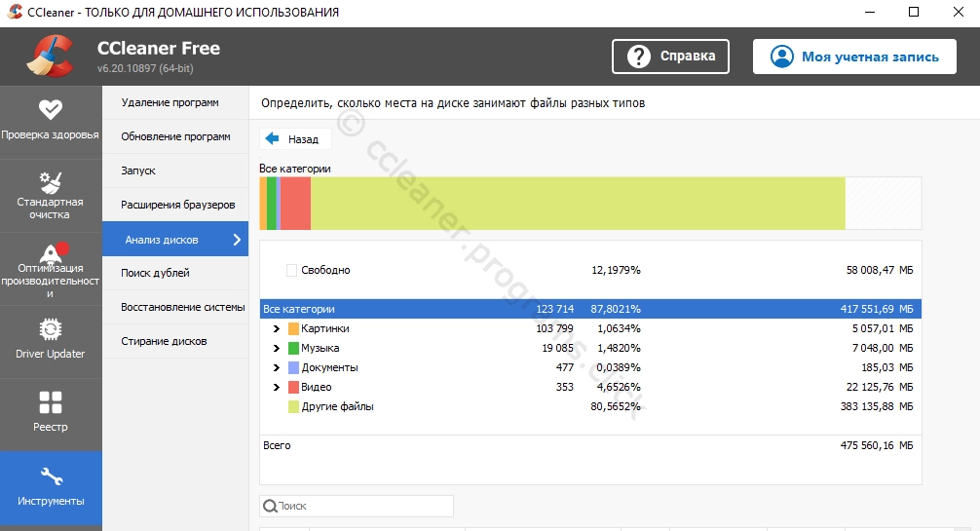This screenshot has width=980, height=531.
Task: Expand the Картинки category row
Action: [277, 329]
